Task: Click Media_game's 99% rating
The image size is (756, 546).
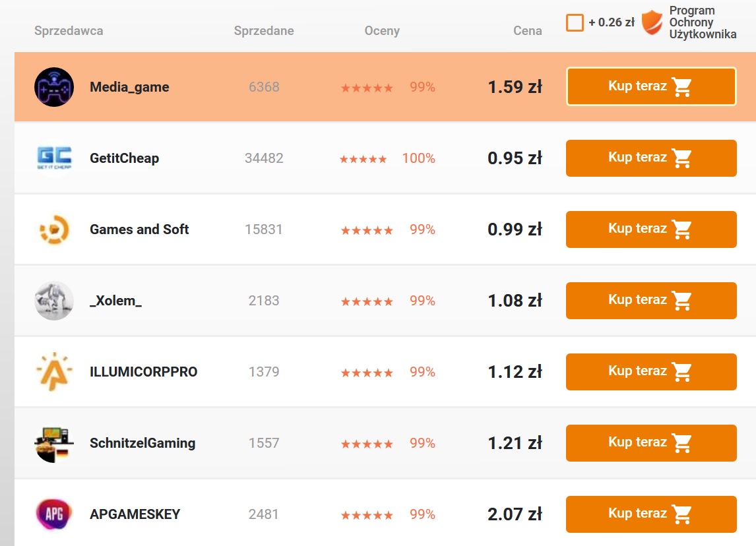Action: (x=423, y=87)
